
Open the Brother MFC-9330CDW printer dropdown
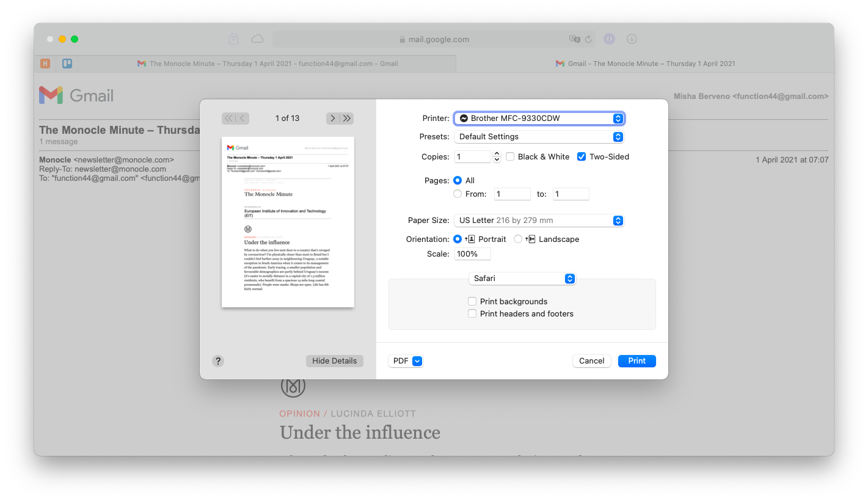pyautogui.click(x=539, y=118)
